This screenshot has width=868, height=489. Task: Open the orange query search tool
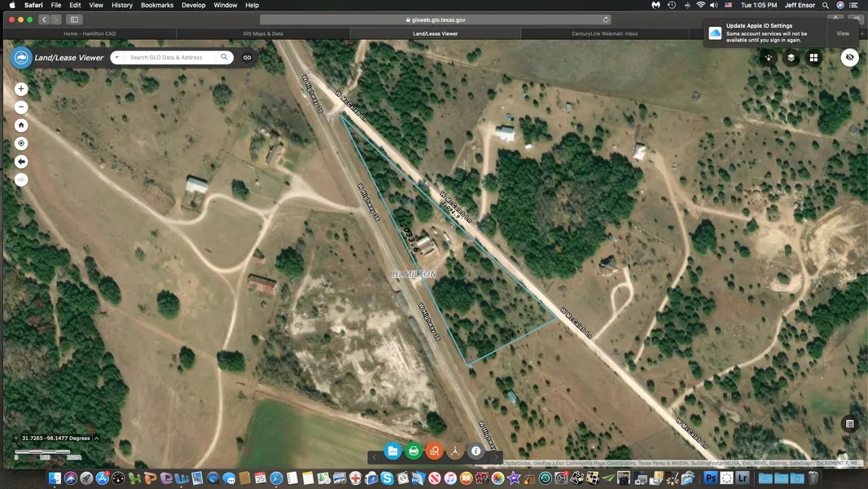435,451
